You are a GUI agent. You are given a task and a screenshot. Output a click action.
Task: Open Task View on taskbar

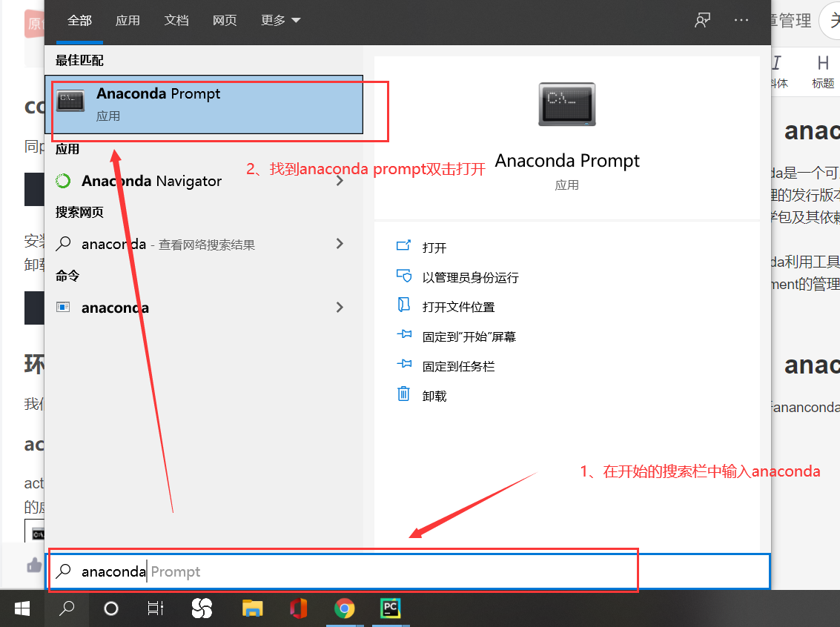pos(156,608)
